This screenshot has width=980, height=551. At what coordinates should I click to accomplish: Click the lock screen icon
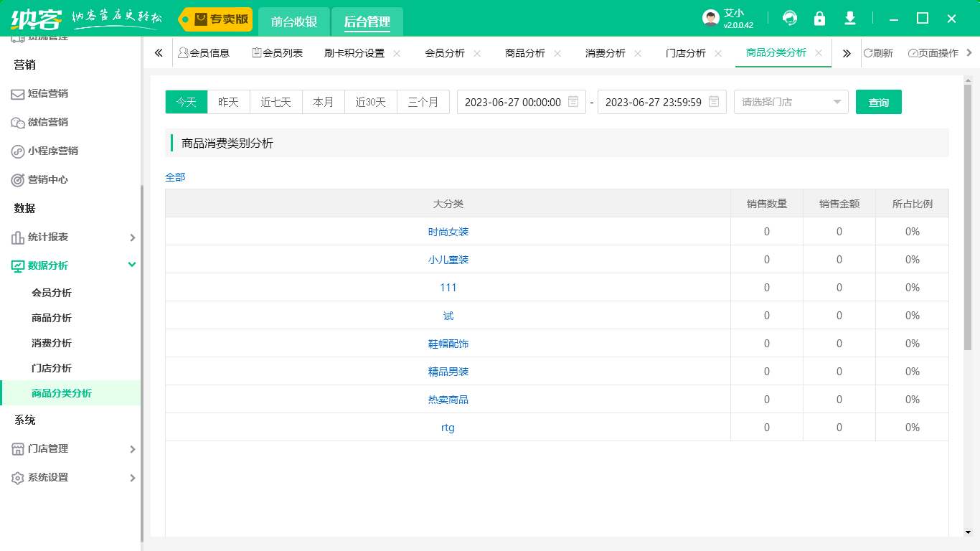click(819, 19)
